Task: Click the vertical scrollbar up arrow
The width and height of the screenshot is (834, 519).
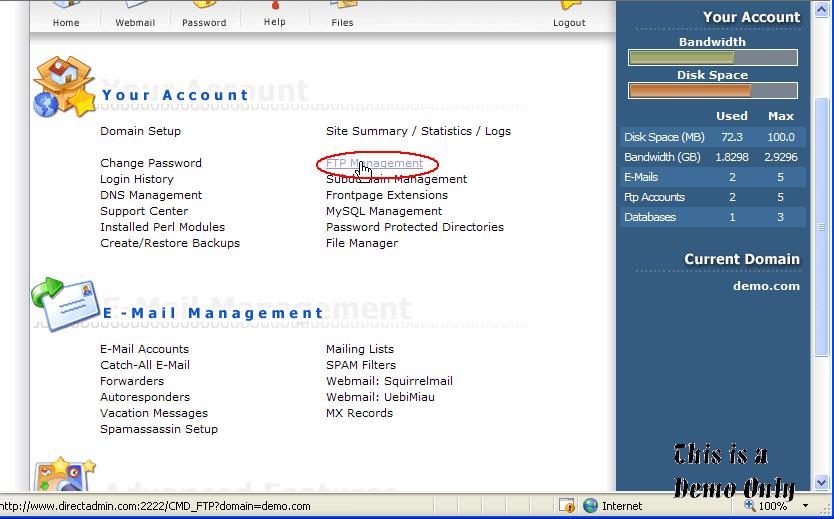Action: 822,9
